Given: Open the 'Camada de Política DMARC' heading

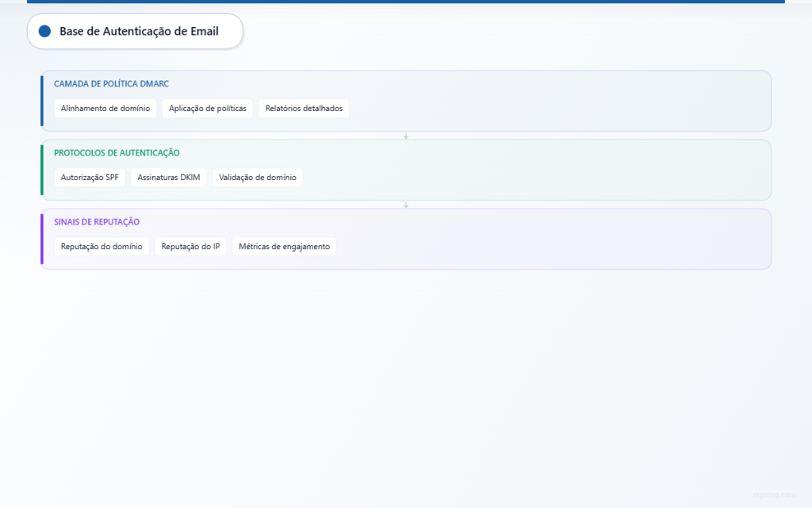Looking at the screenshot, I should click(x=111, y=83).
